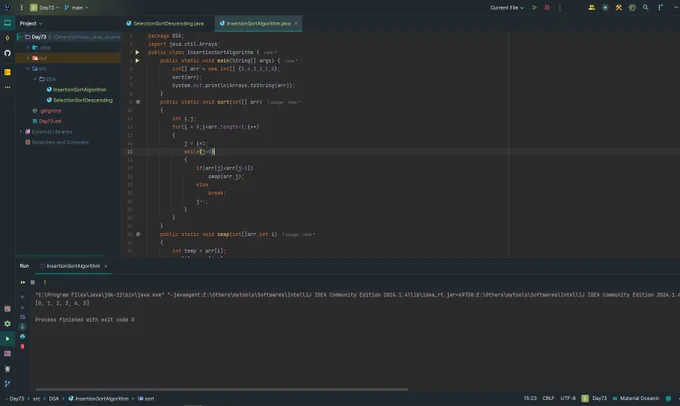Viewport: 680px width, 406px height.
Task: Open the yellow sidebar tool window icon
Action: (x=7, y=72)
